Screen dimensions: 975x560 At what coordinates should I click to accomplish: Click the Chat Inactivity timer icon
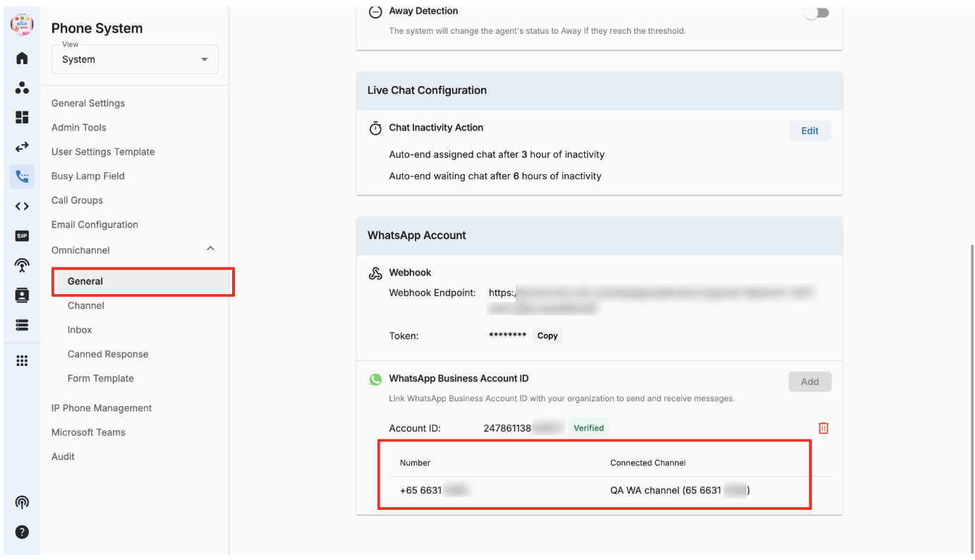[375, 128]
